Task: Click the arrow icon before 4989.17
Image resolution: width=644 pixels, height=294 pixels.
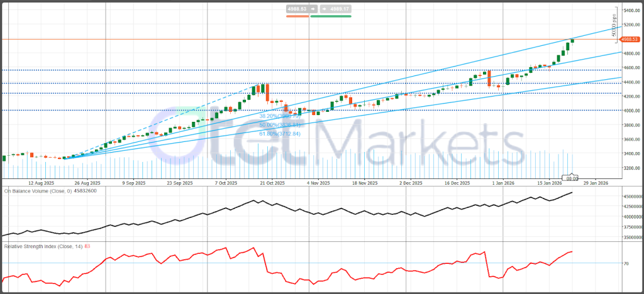Action: click(325, 9)
